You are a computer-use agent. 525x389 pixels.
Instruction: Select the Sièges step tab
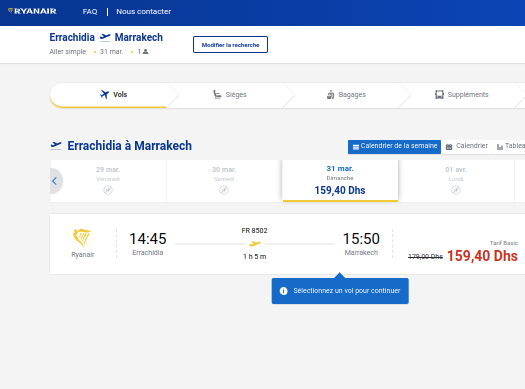point(230,95)
